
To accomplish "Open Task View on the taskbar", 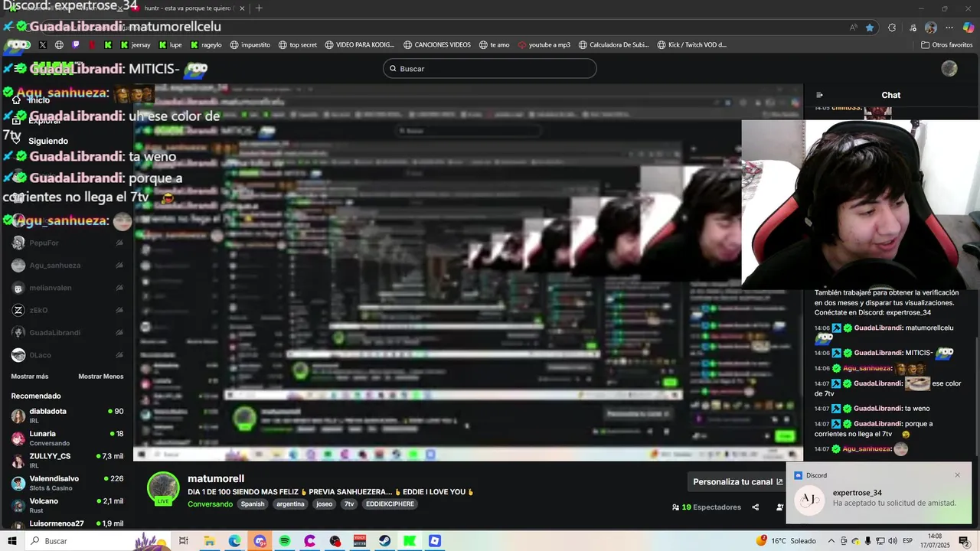I will 184,541.
